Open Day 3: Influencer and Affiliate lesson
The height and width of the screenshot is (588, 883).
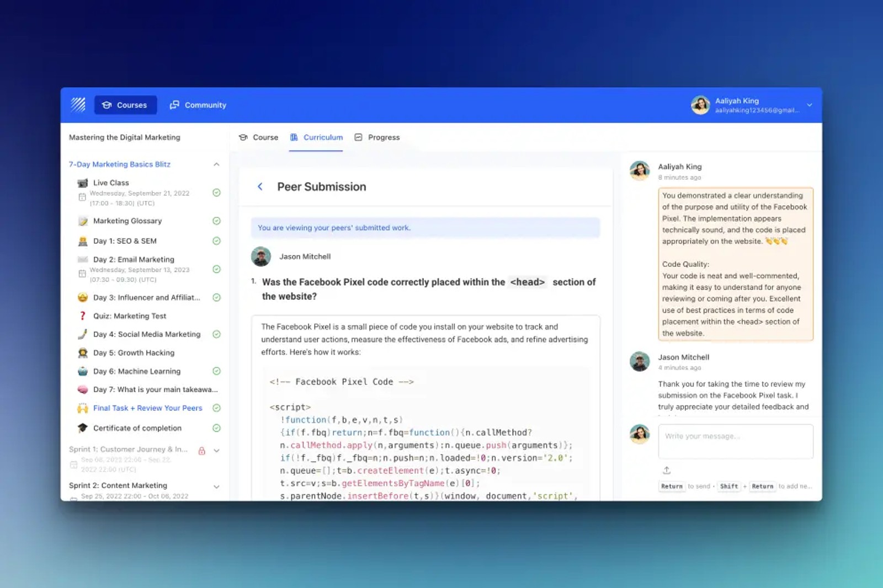[147, 297]
